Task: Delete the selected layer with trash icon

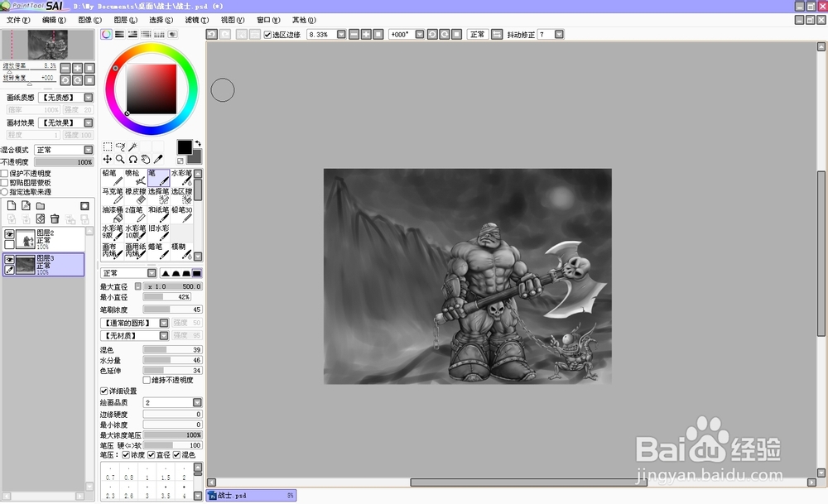Action: [55, 218]
